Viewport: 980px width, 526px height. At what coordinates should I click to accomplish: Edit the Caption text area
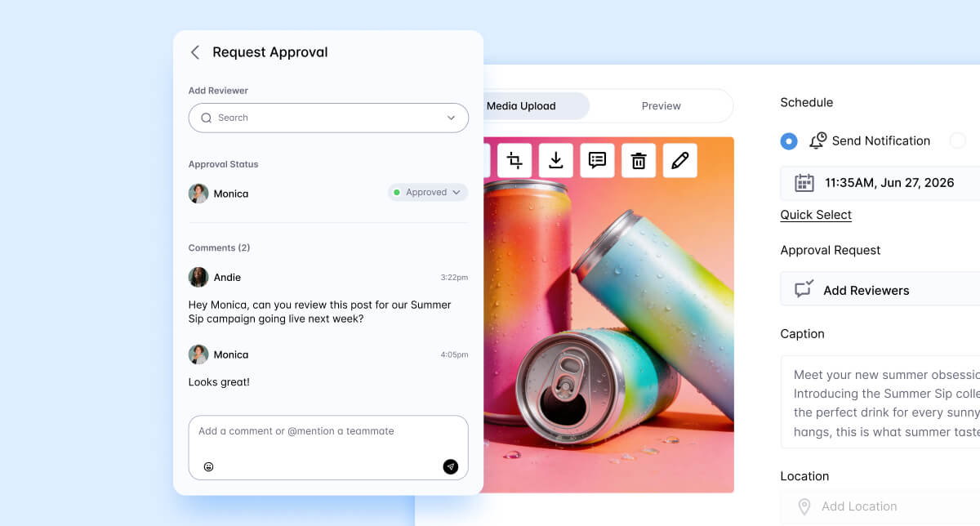click(x=880, y=402)
